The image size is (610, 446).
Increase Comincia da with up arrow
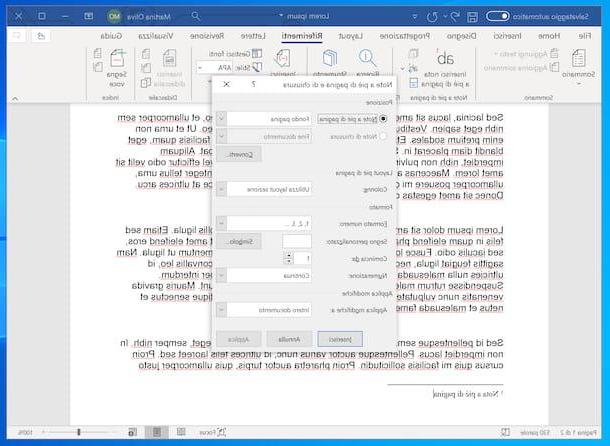[x=288, y=255]
